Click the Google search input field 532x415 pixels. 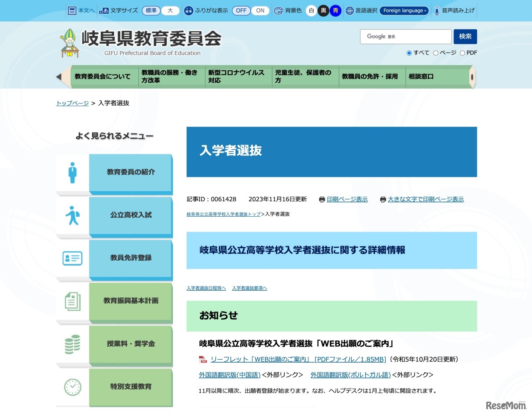click(x=406, y=37)
